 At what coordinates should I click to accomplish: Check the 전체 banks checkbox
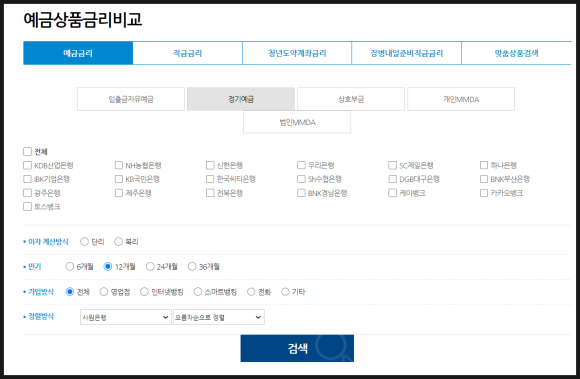point(27,151)
